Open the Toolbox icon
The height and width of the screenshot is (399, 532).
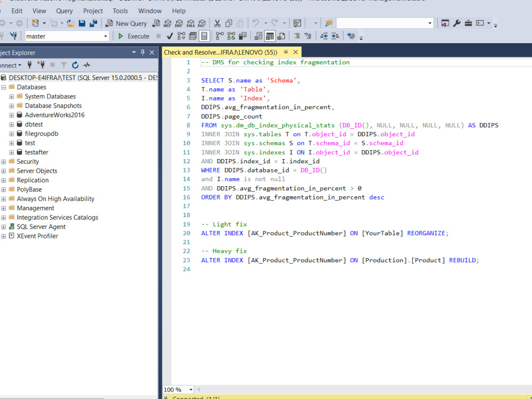(x=468, y=23)
